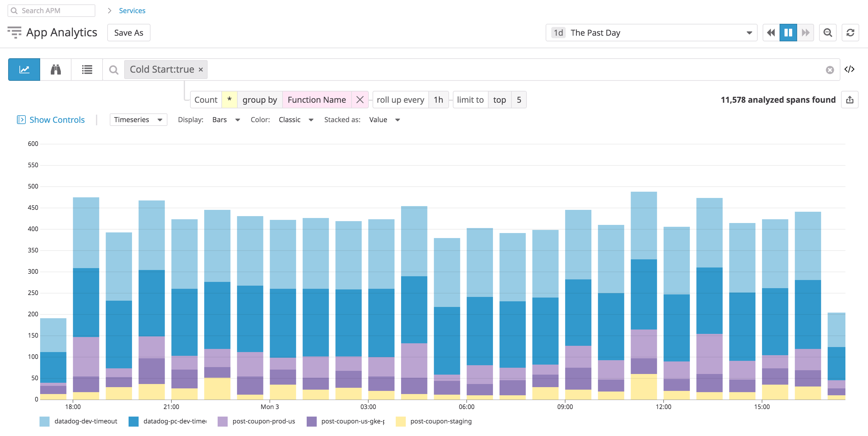Open the Timeseries visualization selector
This screenshot has height=436, width=868.
tap(138, 120)
